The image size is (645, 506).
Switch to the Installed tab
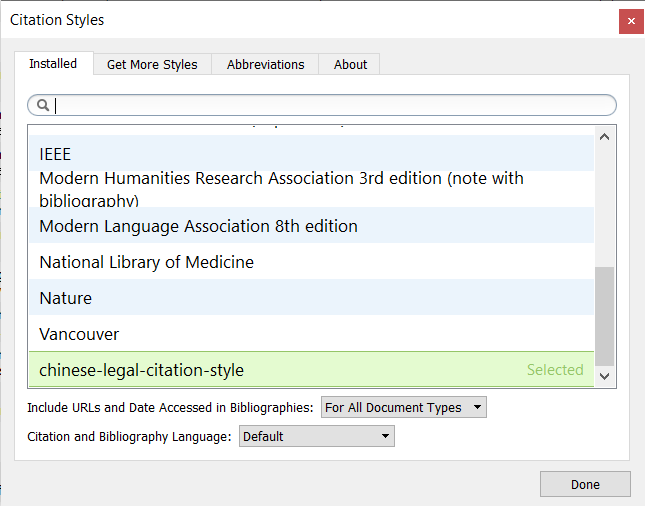pos(53,64)
